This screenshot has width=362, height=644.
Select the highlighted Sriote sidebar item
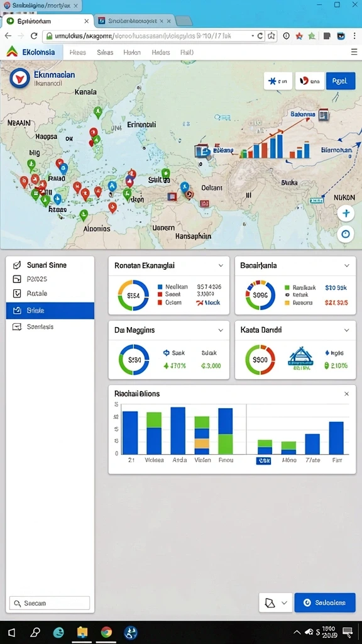pyautogui.click(x=50, y=311)
